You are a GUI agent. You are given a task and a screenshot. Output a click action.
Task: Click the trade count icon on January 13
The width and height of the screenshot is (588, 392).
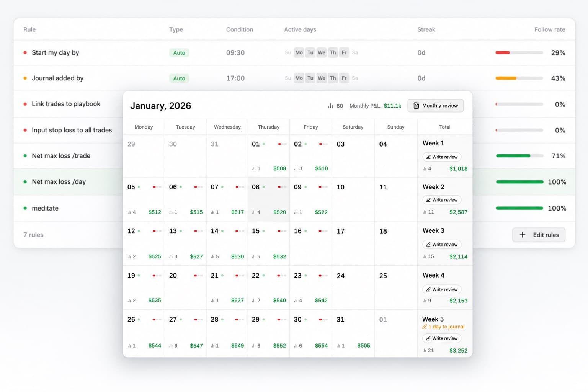pyautogui.click(x=171, y=256)
